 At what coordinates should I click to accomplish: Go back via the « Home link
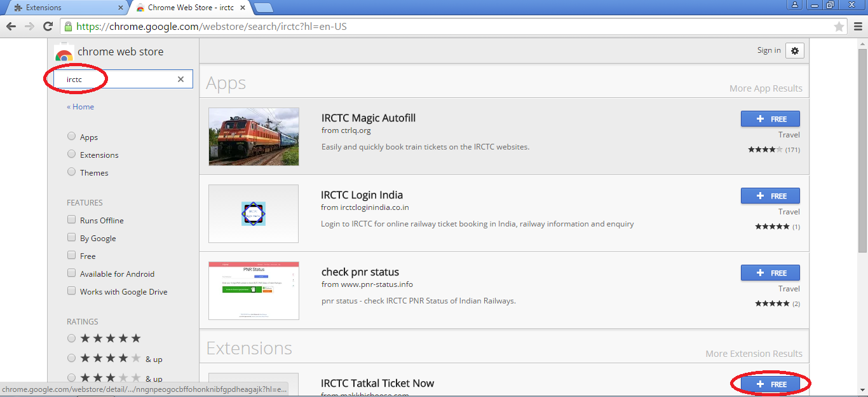(x=80, y=107)
